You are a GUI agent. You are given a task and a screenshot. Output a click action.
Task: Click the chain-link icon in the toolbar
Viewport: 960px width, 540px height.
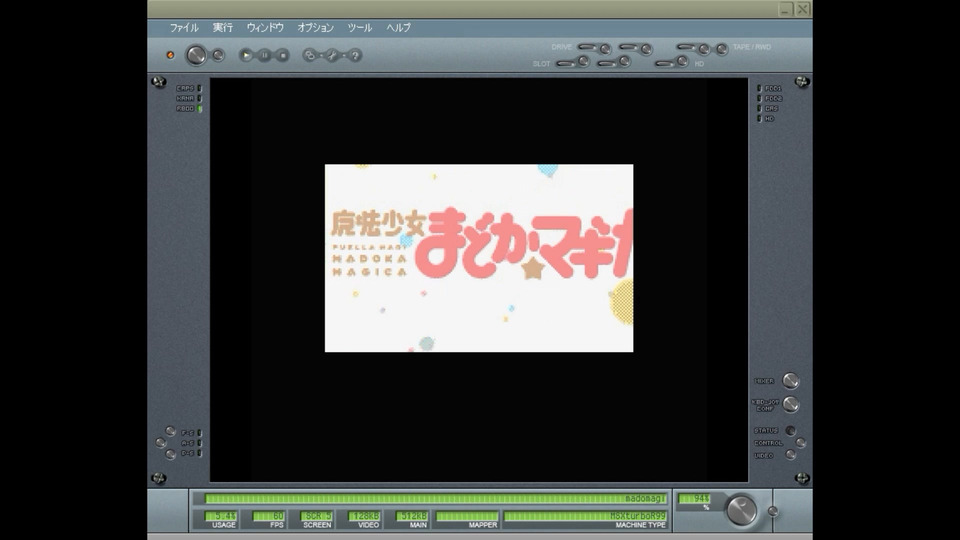point(310,55)
